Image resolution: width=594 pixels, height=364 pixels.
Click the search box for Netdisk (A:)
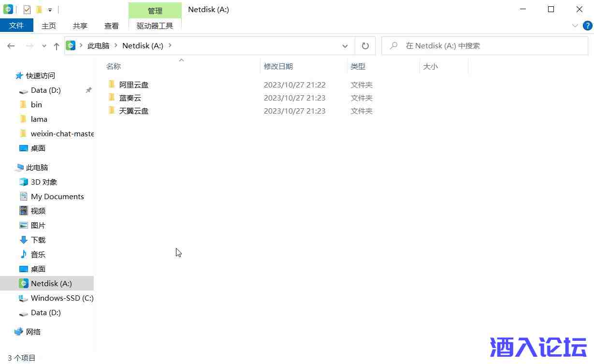485,46
